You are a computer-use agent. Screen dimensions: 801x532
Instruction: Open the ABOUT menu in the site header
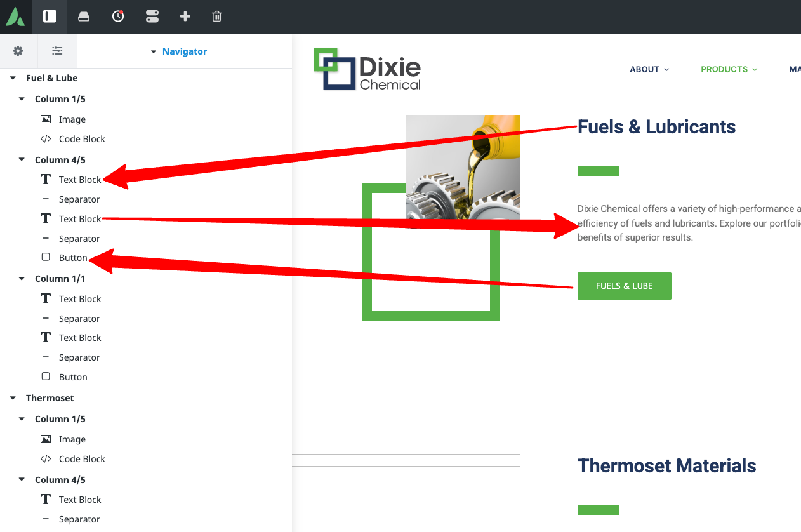(649, 70)
